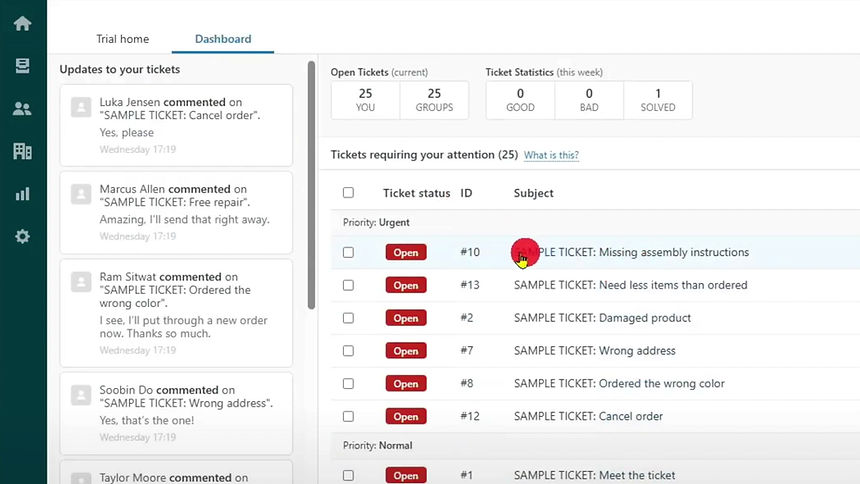This screenshot has height=484, width=860.
Task: Click the Open status badge for #13
Action: click(406, 285)
